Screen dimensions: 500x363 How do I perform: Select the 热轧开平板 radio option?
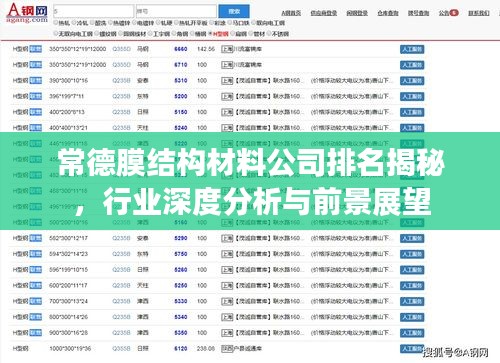click(x=177, y=23)
